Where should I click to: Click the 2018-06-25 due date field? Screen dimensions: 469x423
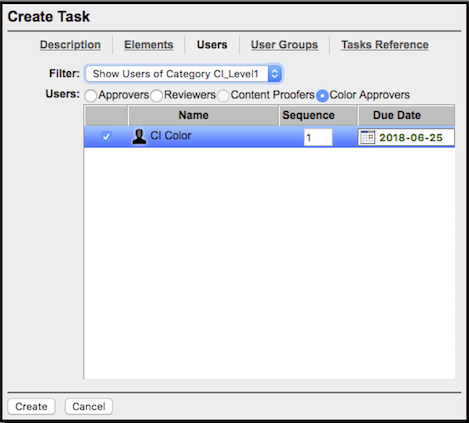(x=406, y=137)
